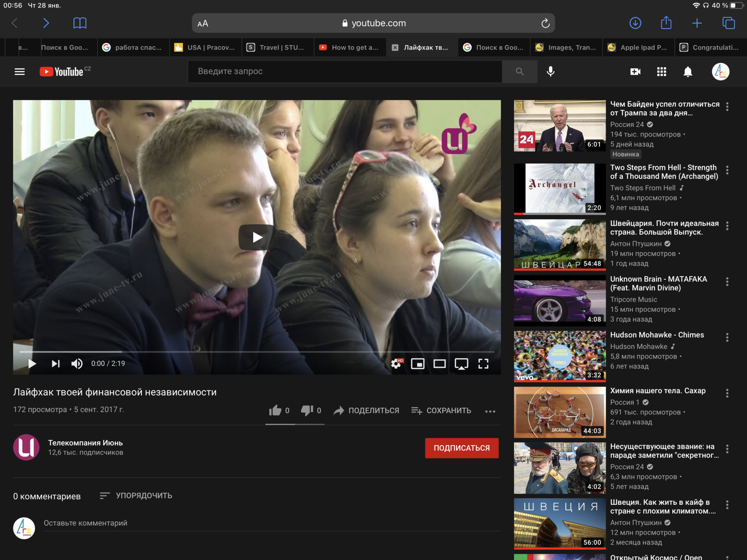The width and height of the screenshot is (747, 560).
Task: Go forward with Safari forward arrow
Action: click(x=46, y=23)
